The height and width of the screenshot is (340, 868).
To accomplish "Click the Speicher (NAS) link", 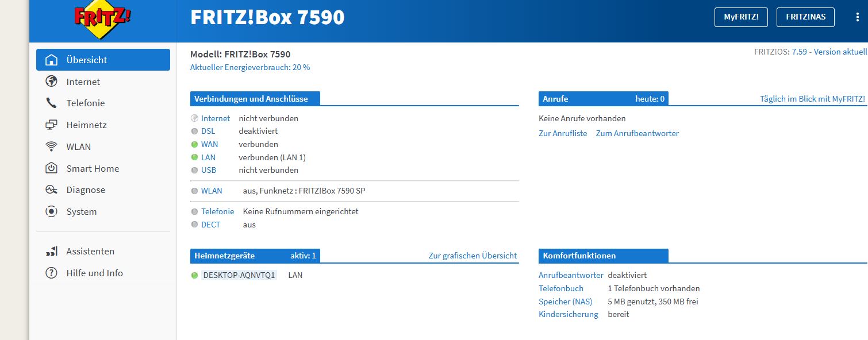I will pyautogui.click(x=566, y=302).
